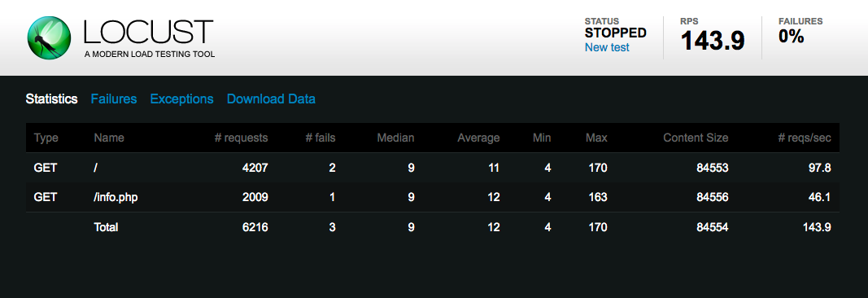Select the total request count 6216
This screenshot has width=868, height=298.
point(255,227)
